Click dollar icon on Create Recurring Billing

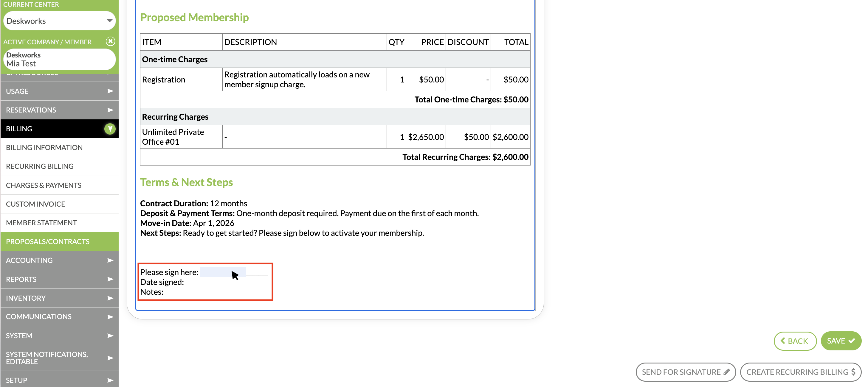tap(853, 372)
